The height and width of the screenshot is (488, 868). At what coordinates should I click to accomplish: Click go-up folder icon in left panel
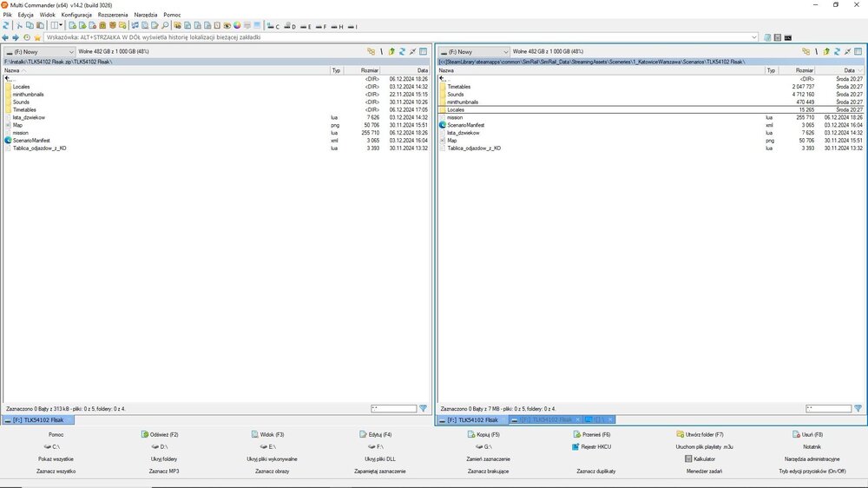[391, 52]
